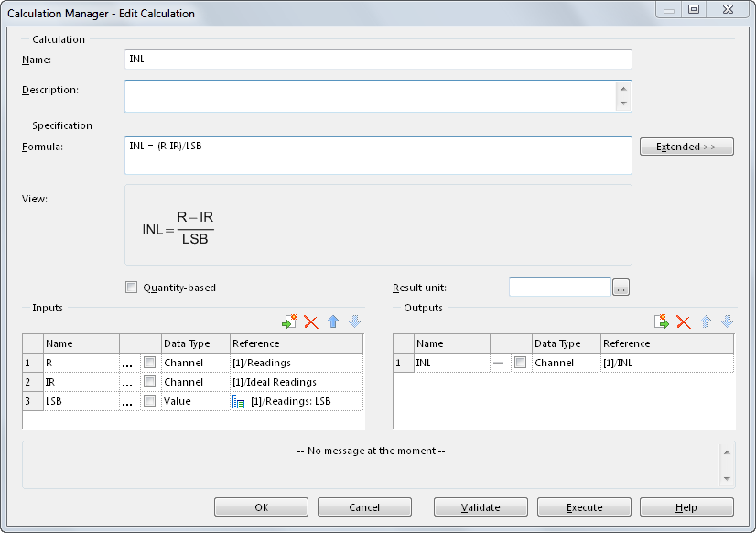Image resolution: width=756 pixels, height=533 pixels.
Task: Click the Reference column header in Inputs
Action: pos(296,343)
